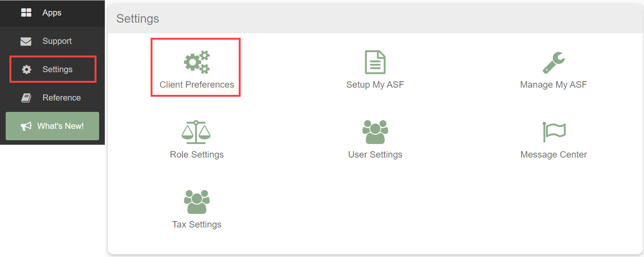Viewport: 644px width, 257px height.
Task: Open the User Settings label
Action: [x=375, y=155]
